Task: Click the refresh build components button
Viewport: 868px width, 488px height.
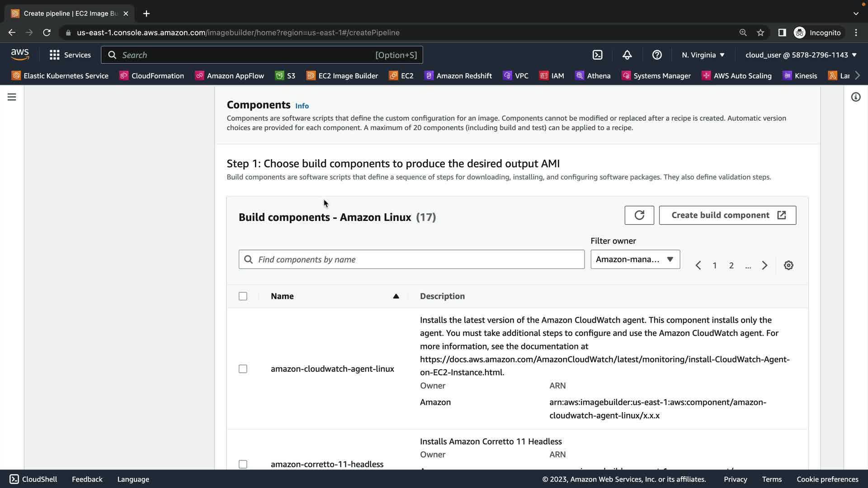Action: (x=639, y=216)
